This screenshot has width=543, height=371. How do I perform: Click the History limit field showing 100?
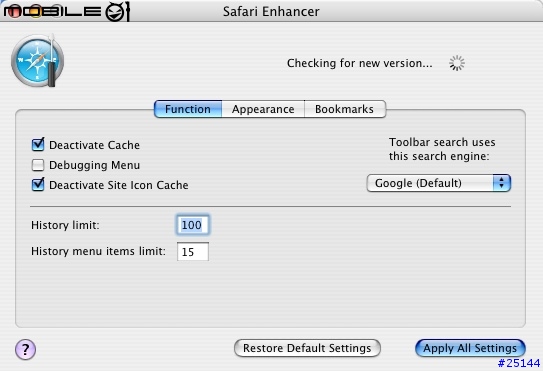[x=193, y=225]
